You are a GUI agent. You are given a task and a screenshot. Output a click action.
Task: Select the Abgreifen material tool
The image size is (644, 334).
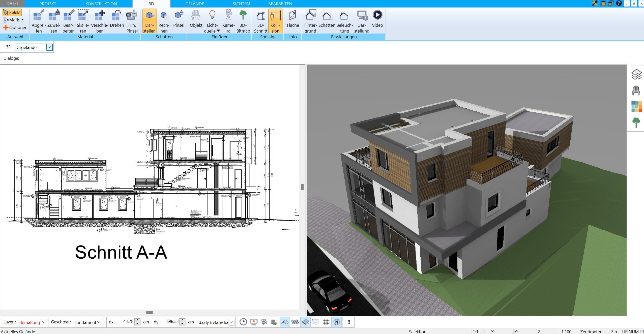point(39,21)
